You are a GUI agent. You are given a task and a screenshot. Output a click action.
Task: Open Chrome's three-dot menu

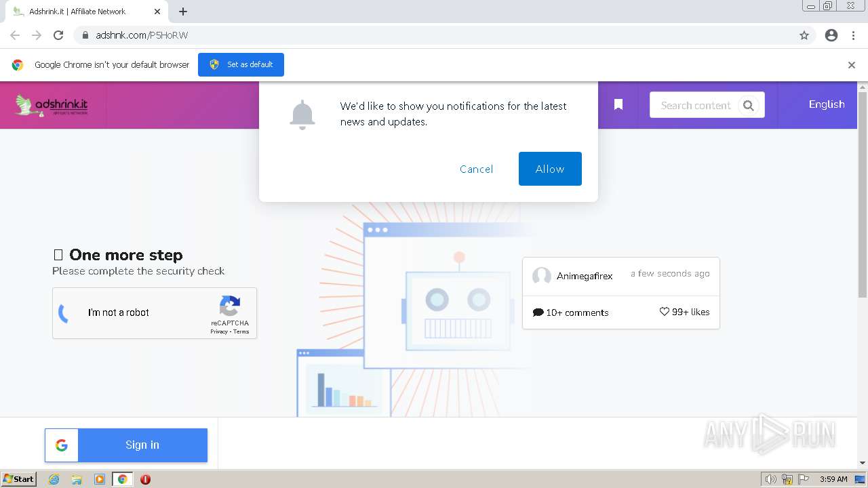point(854,35)
